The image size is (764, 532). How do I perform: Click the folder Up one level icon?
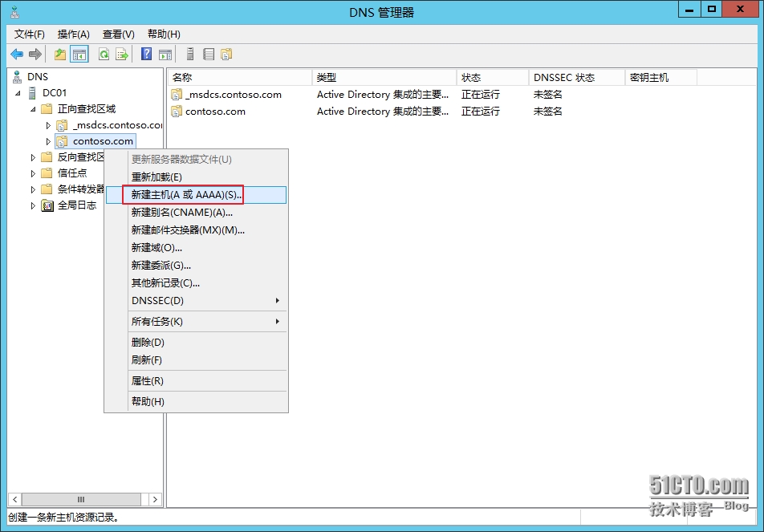tap(60, 55)
